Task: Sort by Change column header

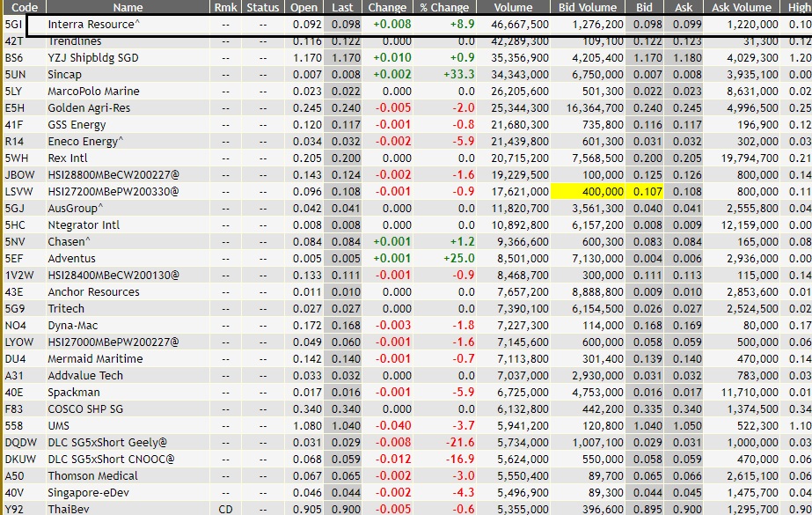Action: [x=387, y=7]
